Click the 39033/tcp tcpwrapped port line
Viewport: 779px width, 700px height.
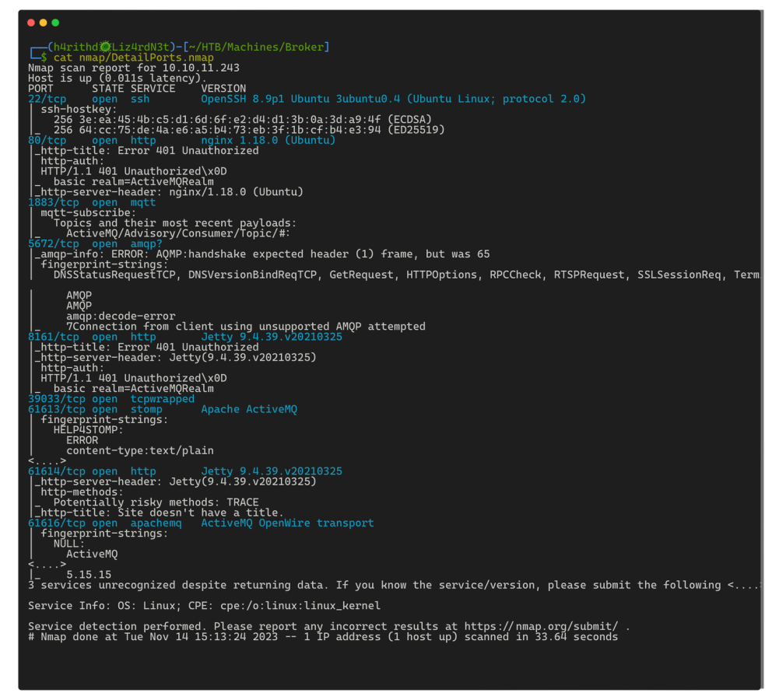pyautogui.click(x=111, y=399)
